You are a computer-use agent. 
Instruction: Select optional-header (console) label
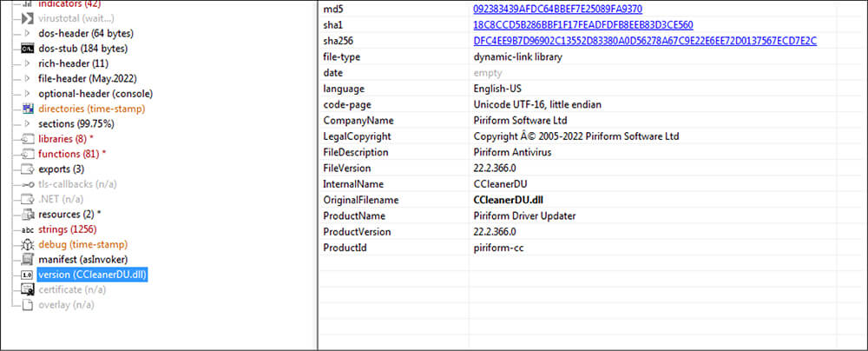(95, 94)
